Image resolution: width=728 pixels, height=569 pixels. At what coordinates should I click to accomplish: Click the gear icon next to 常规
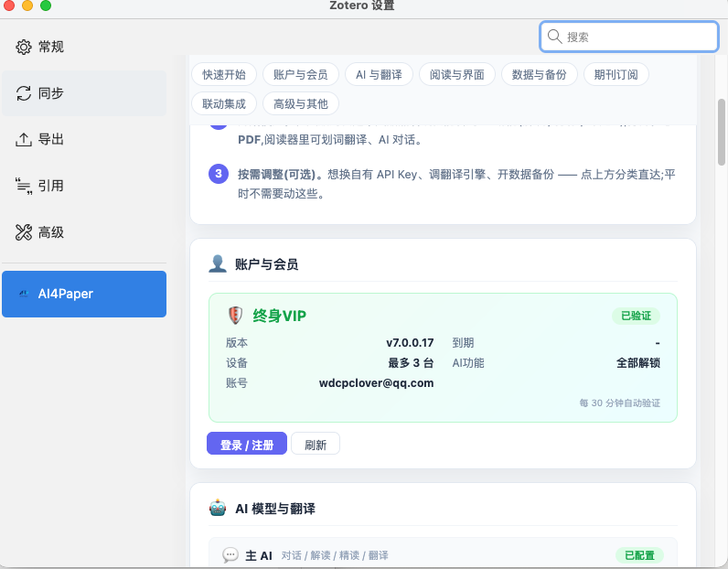coord(23,47)
